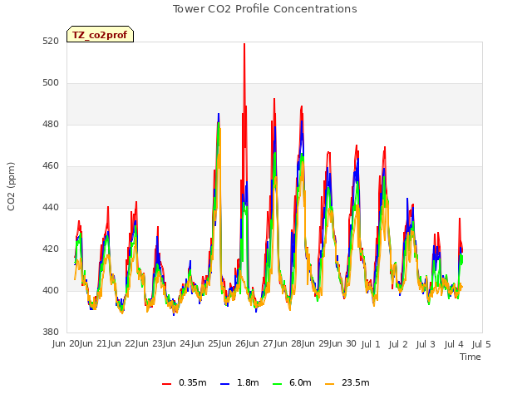Screen dimensions: 532x399
Task: Click the Jun 28 x-axis tick label
Action: [288, 344]
